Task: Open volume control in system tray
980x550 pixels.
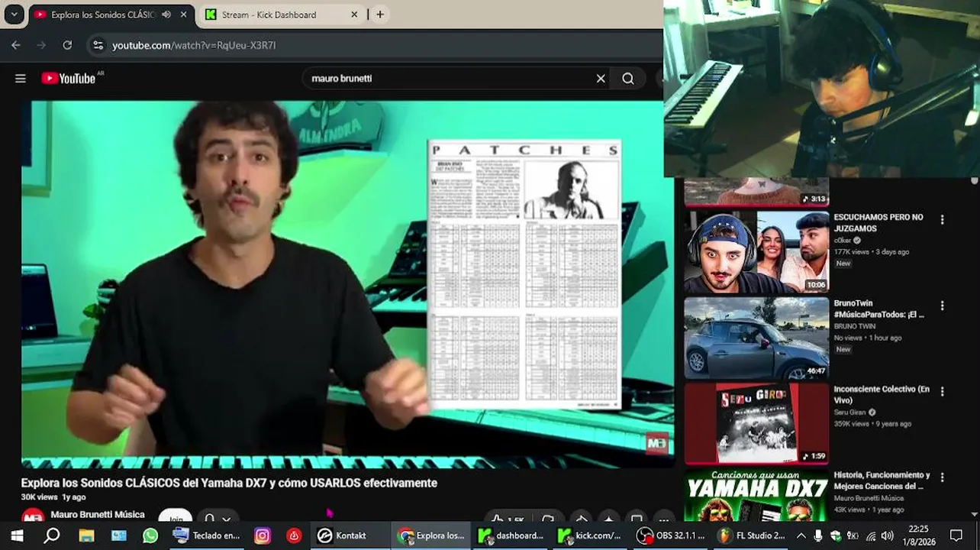Action: click(x=887, y=535)
